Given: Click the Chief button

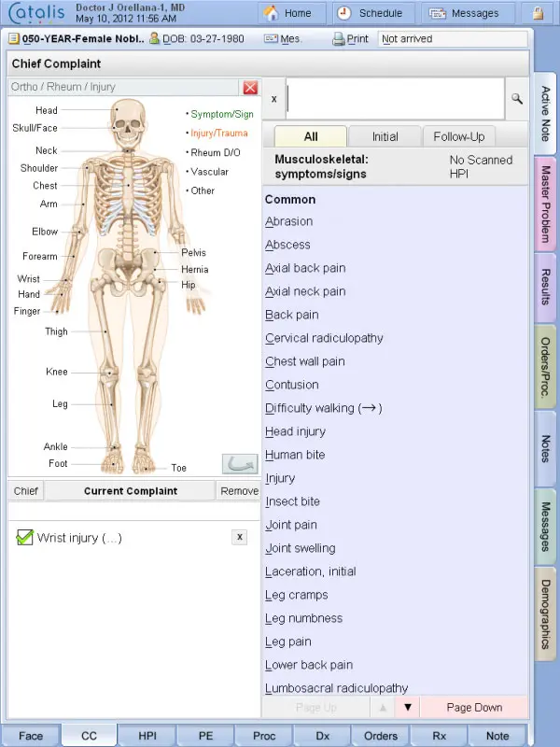Looking at the screenshot, I should [x=26, y=491].
